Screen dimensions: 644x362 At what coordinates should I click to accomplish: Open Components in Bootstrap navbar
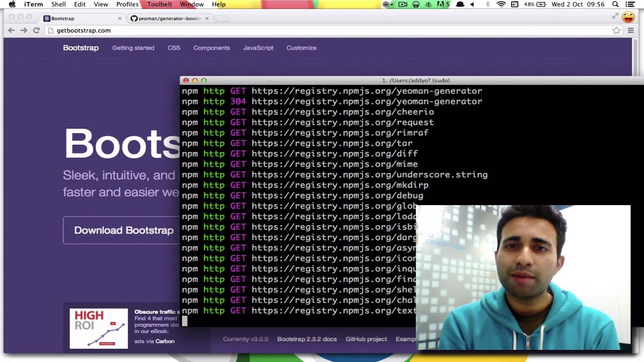click(x=211, y=48)
